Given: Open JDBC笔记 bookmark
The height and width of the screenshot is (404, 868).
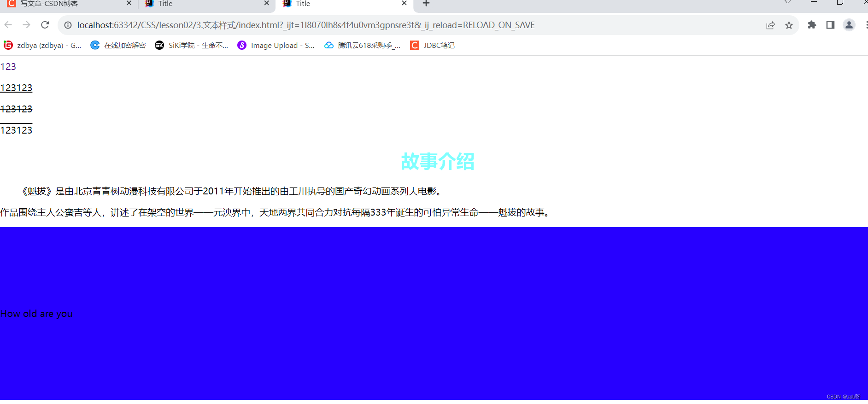Looking at the screenshot, I should (433, 45).
